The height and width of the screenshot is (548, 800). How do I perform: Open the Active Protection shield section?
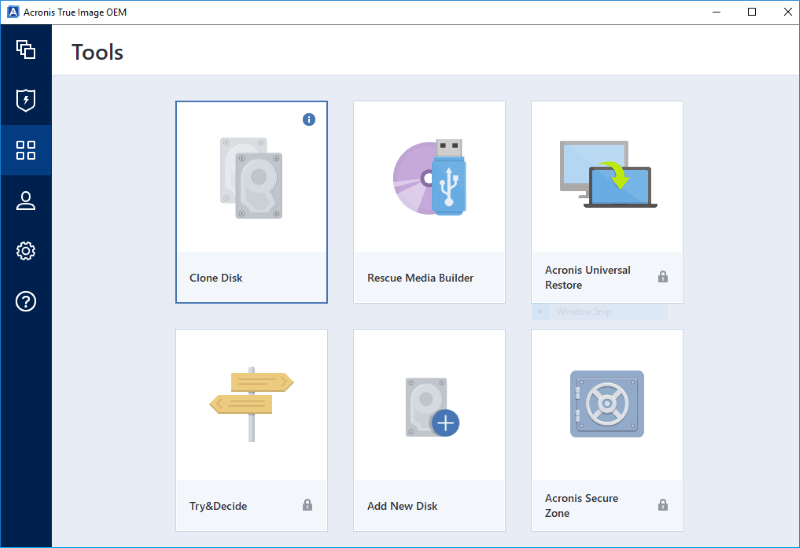(x=26, y=100)
